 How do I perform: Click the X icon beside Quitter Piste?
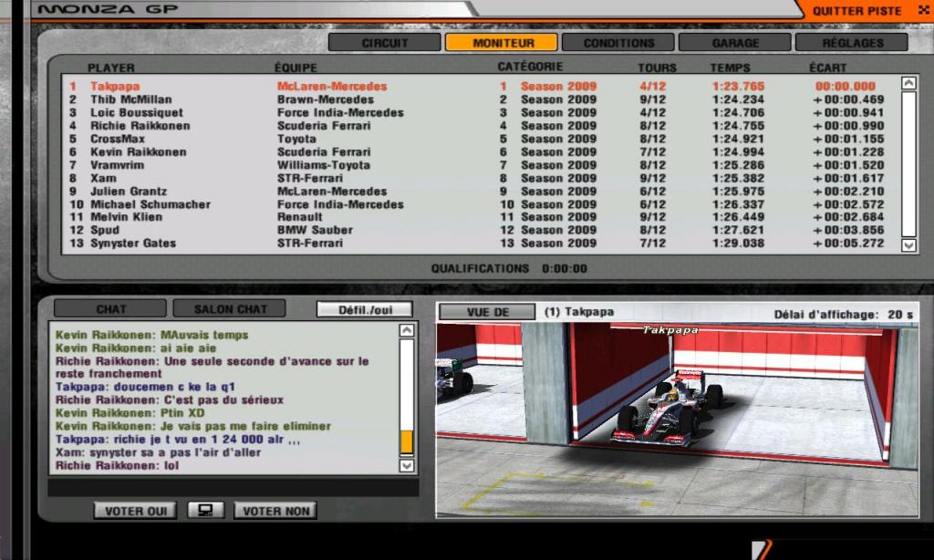click(923, 10)
